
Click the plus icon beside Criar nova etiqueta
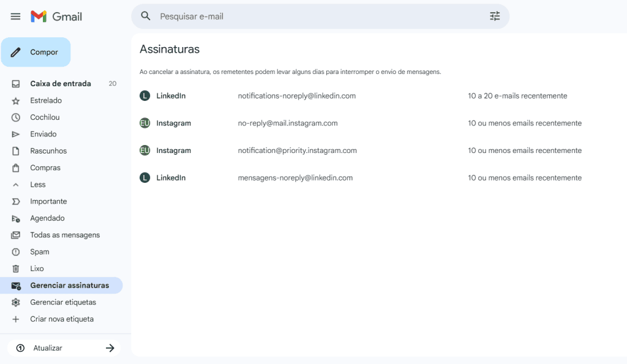[17, 319]
